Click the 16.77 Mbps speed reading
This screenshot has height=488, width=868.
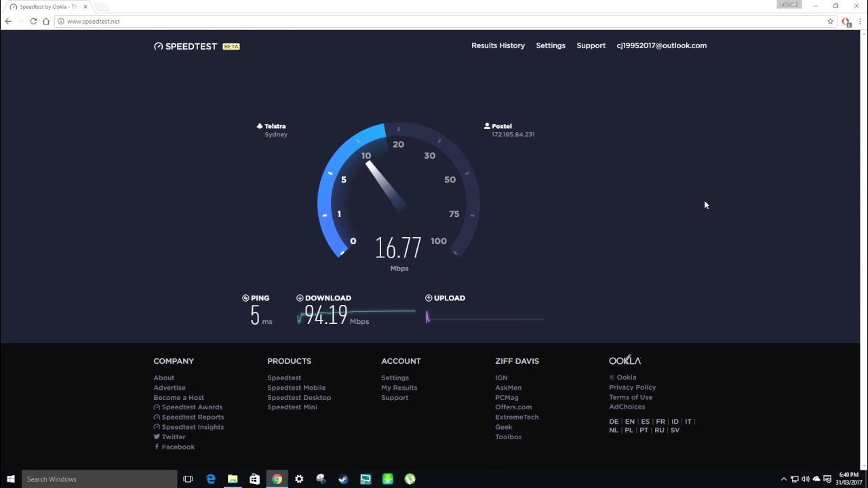coord(399,248)
